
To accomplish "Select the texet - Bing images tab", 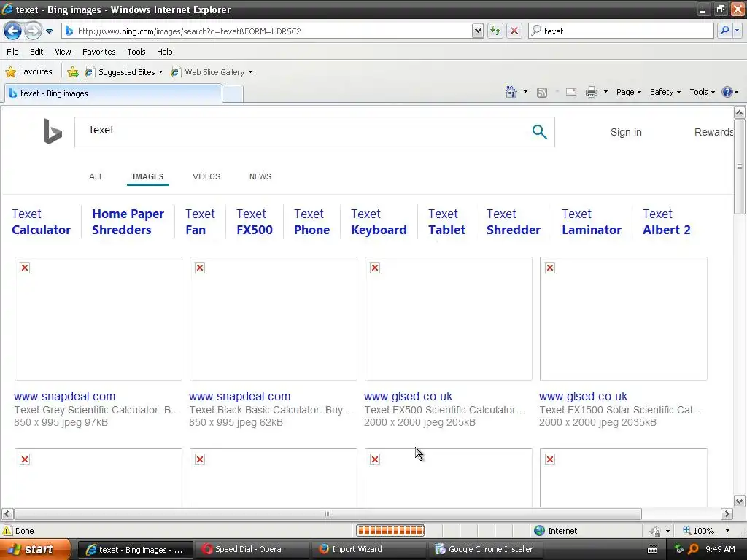I will click(113, 93).
